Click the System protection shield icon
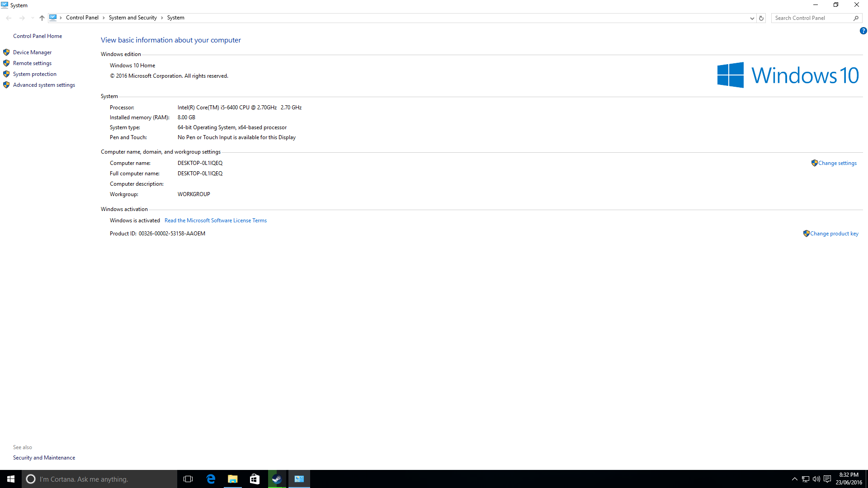 click(x=6, y=74)
